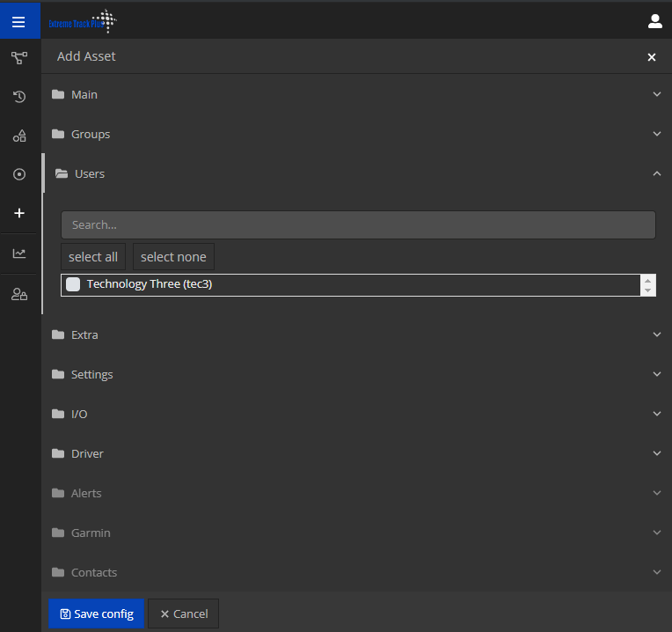Open the Extra section label
Image resolution: width=672 pixels, height=632 pixels.
84,334
